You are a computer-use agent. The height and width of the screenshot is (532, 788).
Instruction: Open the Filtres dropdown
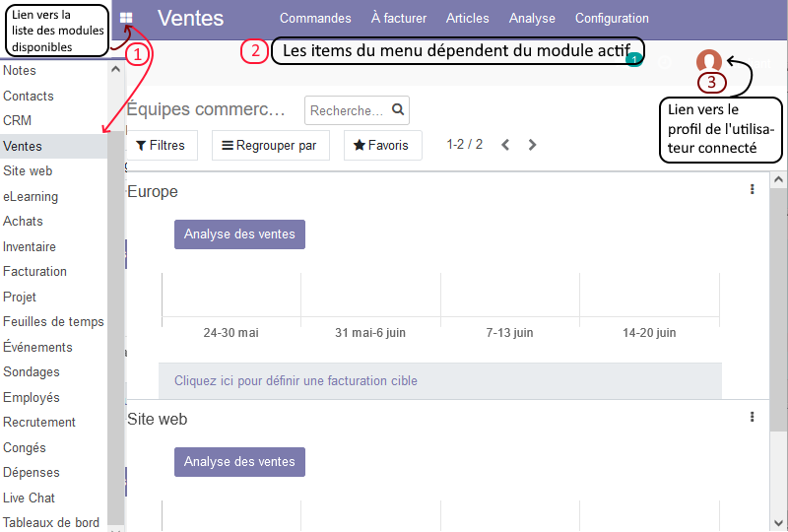pyautogui.click(x=161, y=145)
